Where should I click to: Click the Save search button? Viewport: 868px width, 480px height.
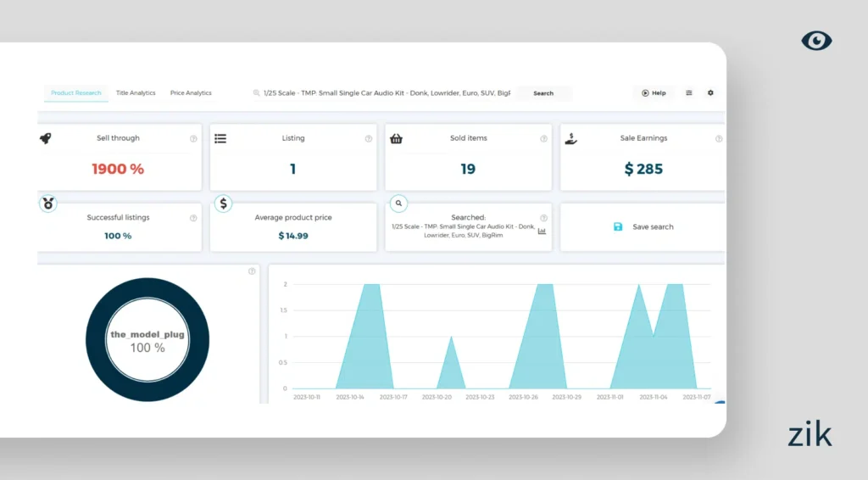tap(643, 227)
